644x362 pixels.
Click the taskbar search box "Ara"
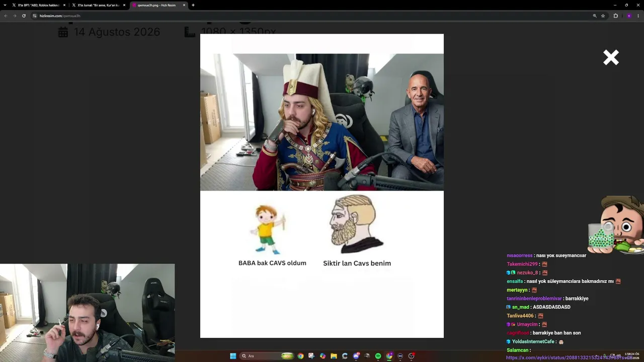click(x=267, y=356)
